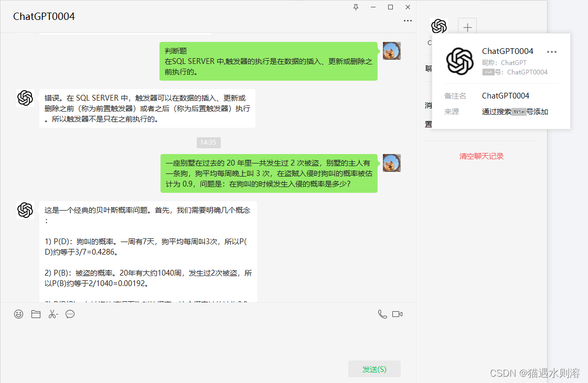Click chat title ChatGPT0004 in header
588x383 pixels.
44,16
